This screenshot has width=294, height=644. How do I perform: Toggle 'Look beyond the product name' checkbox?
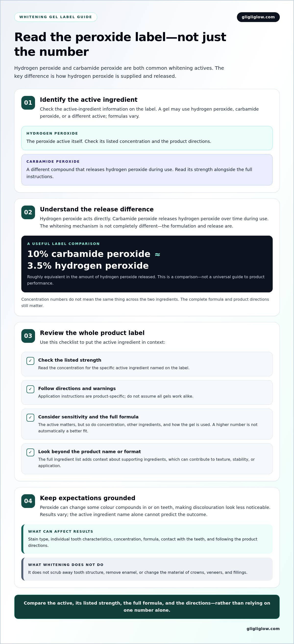(x=30, y=452)
